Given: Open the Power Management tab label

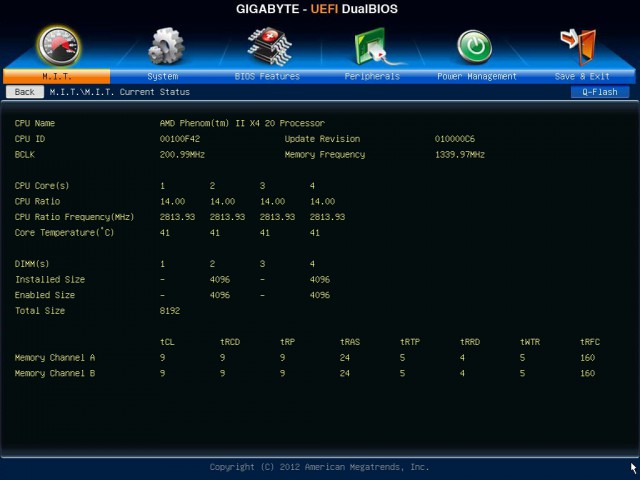Looking at the screenshot, I should pos(477,76).
